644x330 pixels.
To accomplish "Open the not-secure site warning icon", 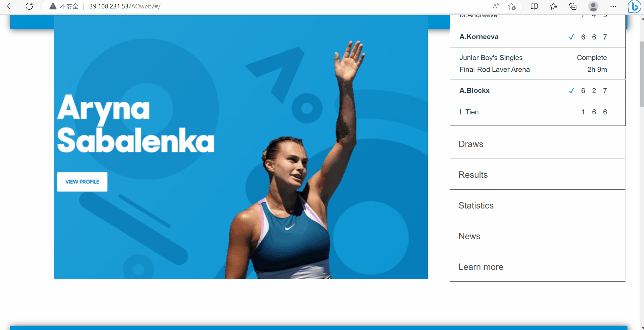I will [x=53, y=6].
